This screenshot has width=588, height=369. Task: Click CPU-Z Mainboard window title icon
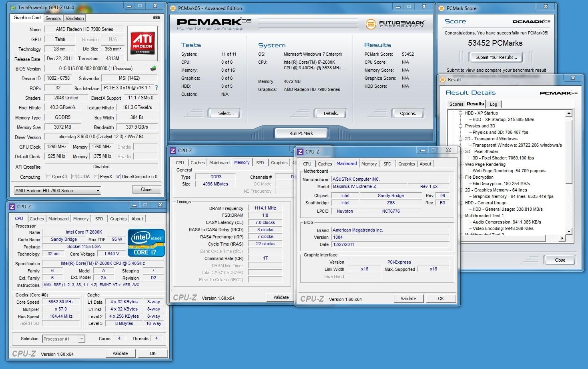300,152
